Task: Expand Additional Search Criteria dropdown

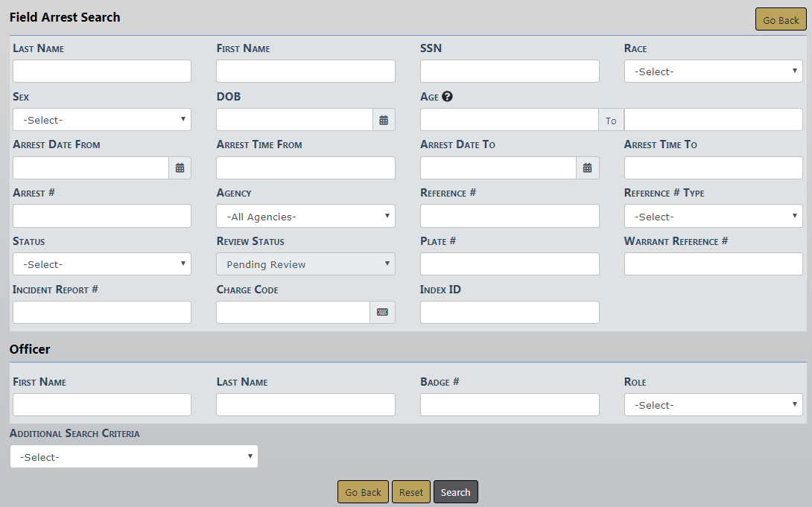Action: coord(134,457)
